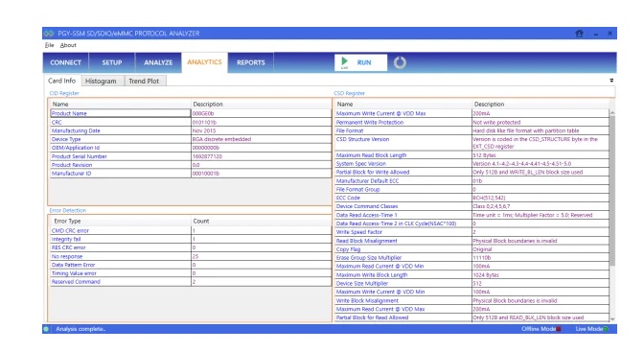
Task: Click the green play RUN button
Action: coord(360,62)
